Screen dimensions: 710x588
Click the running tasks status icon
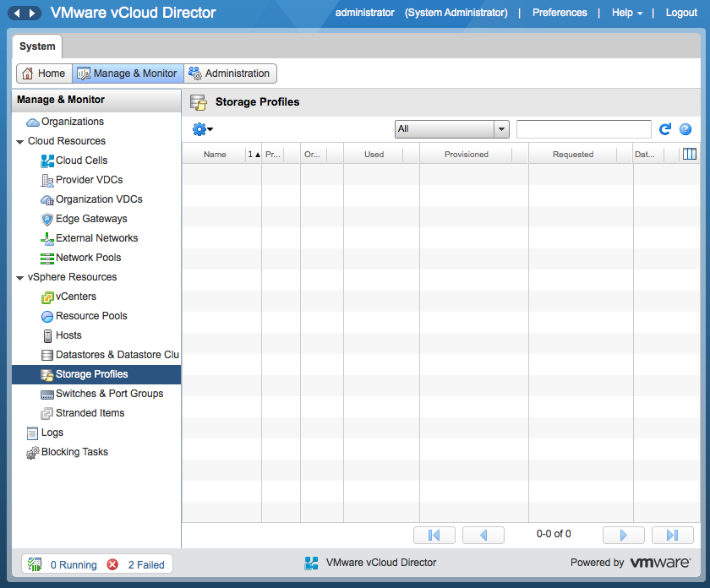(x=35, y=564)
